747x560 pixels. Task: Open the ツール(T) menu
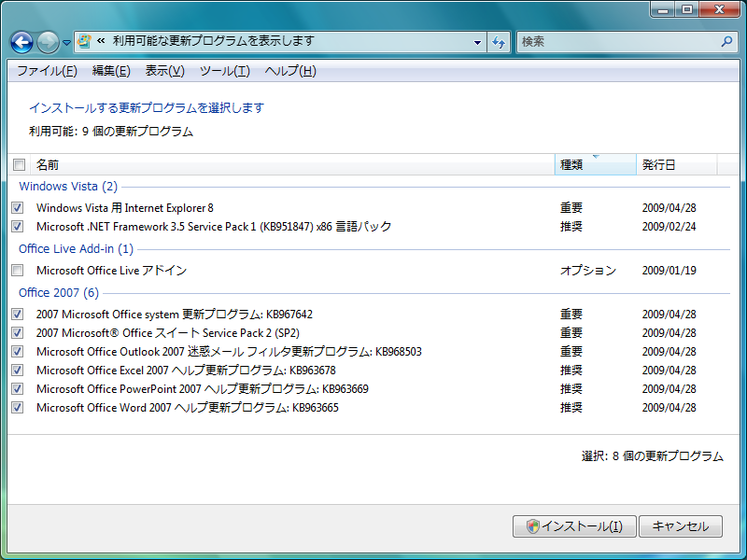tap(224, 71)
